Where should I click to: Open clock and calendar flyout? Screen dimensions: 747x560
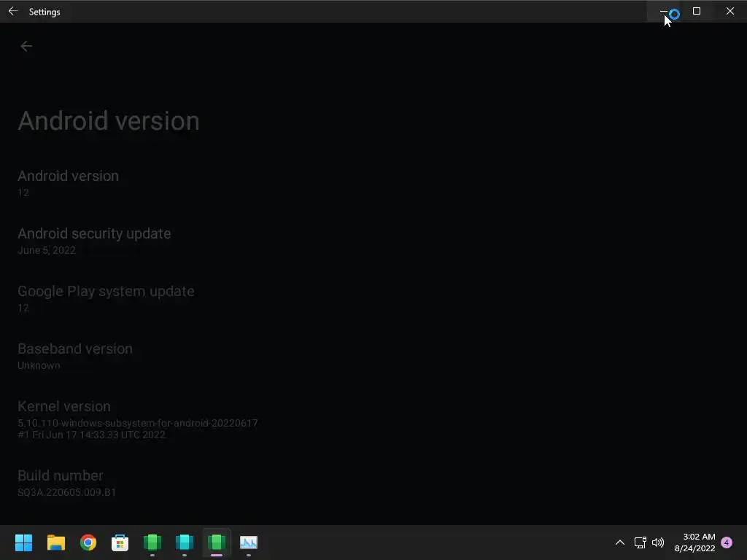click(x=694, y=542)
